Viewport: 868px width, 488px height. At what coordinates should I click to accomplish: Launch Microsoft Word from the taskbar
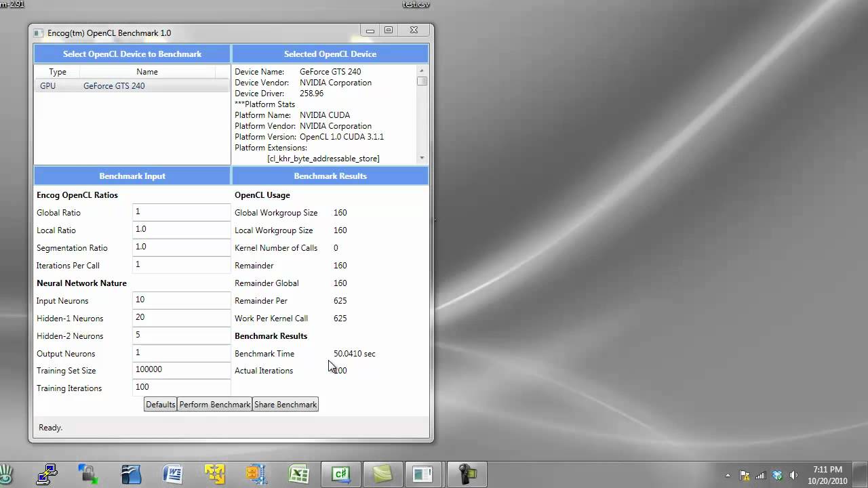(172, 474)
